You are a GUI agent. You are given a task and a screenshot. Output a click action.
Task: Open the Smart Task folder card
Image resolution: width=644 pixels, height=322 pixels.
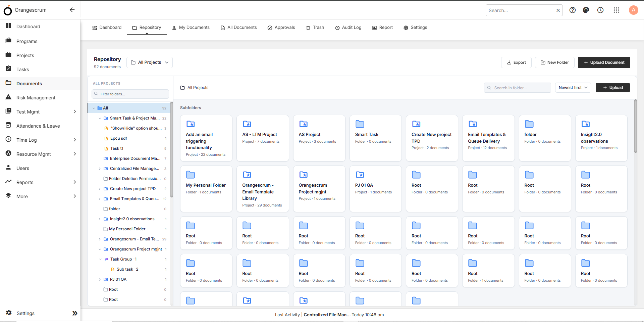(x=375, y=138)
